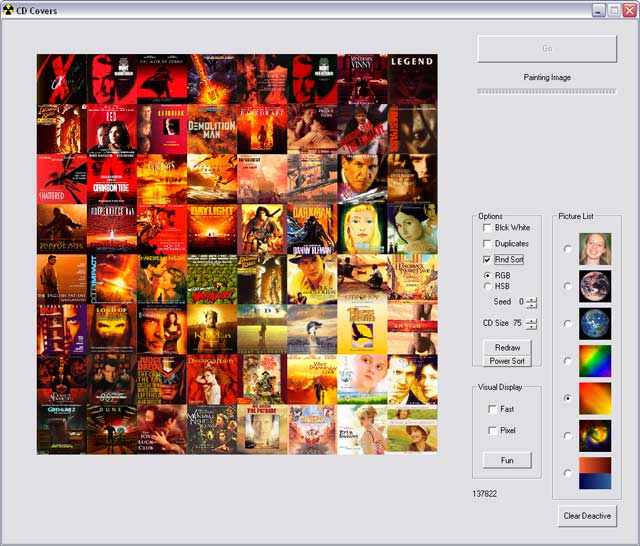Click the Clear Deactive button
Screen dimensions: 640x546
(587, 516)
